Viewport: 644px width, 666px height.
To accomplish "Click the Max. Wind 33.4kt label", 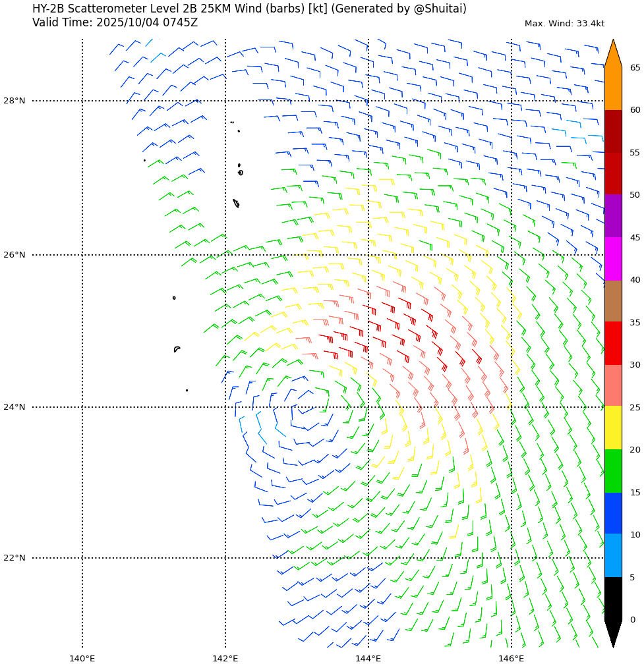I will pos(564,24).
